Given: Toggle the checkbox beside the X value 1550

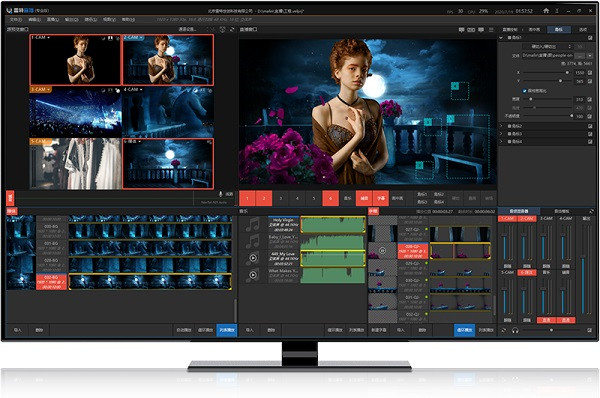Looking at the screenshot, I should tap(590, 72).
